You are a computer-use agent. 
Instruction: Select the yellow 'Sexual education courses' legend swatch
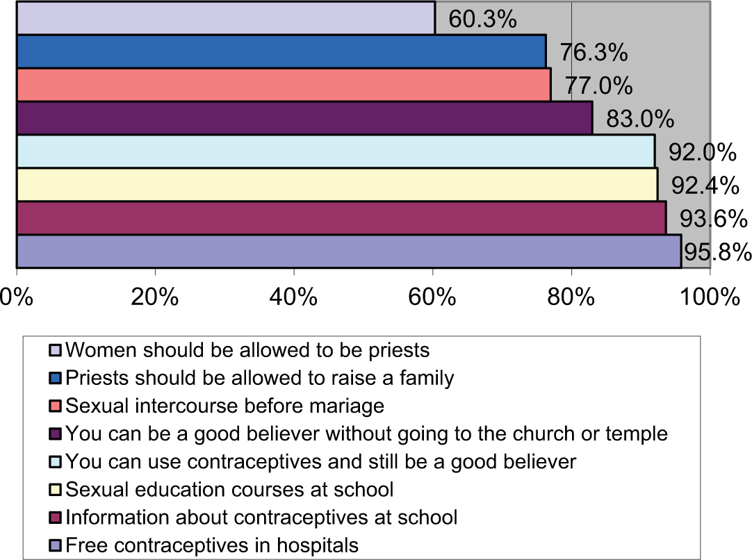click(55, 490)
